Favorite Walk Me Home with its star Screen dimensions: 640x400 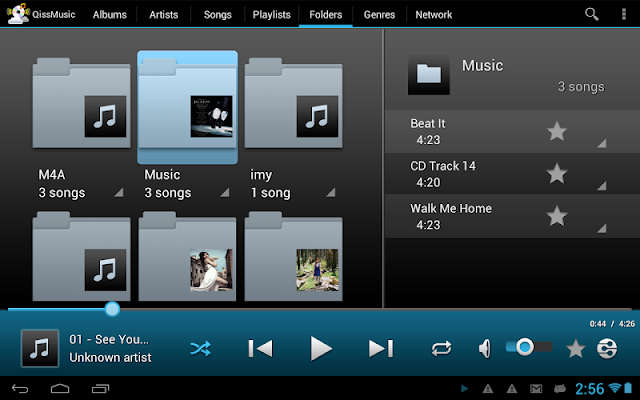click(557, 216)
